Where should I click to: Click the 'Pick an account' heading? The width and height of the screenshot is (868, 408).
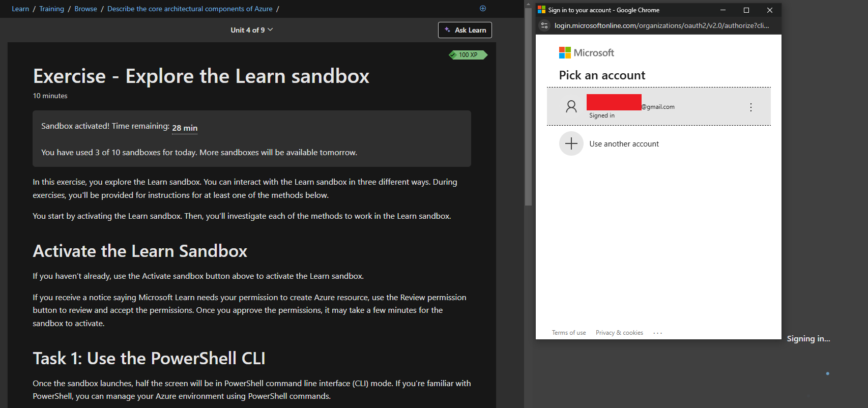pyautogui.click(x=602, y=75)
